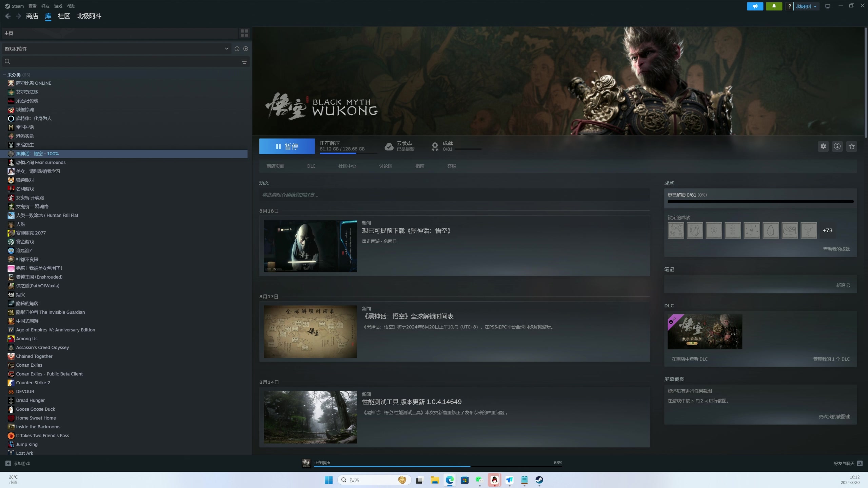Open Steam icon in taskbar

(x=539, y=480)
